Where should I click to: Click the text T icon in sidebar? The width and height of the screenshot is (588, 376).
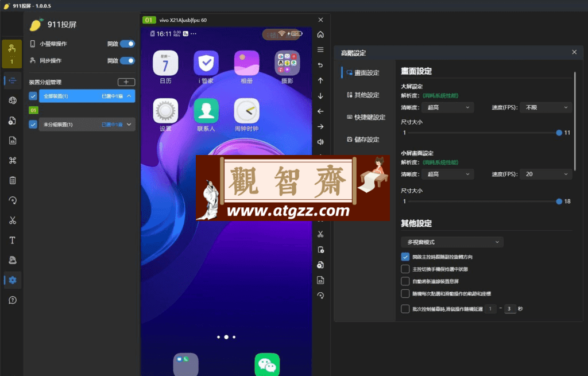coord(13,241)
